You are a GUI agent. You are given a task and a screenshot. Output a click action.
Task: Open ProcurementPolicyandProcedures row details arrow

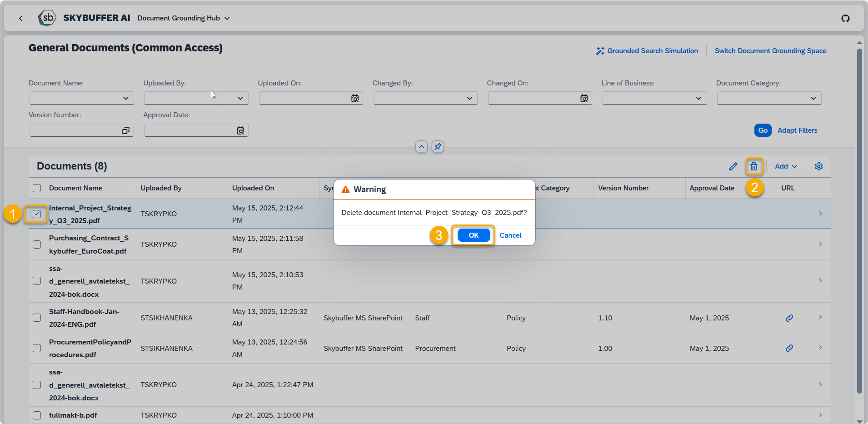pyautogui.click(x=820, y=348)
